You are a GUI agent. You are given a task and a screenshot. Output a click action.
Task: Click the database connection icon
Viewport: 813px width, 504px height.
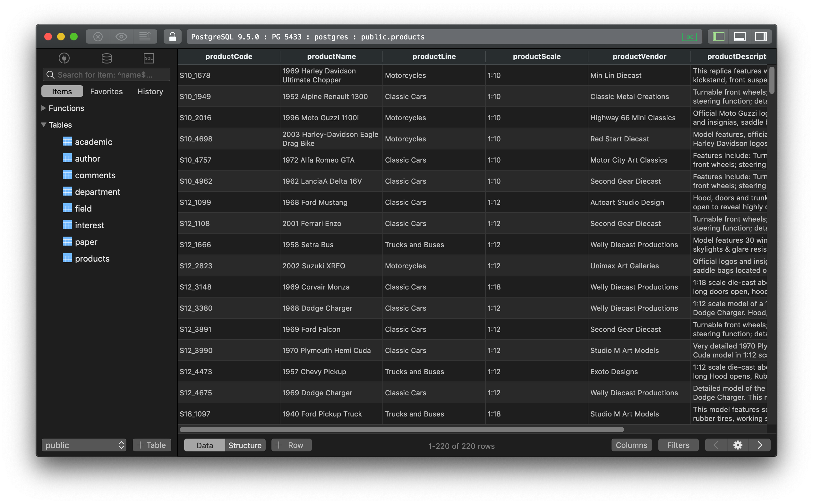tap(63, 58)
